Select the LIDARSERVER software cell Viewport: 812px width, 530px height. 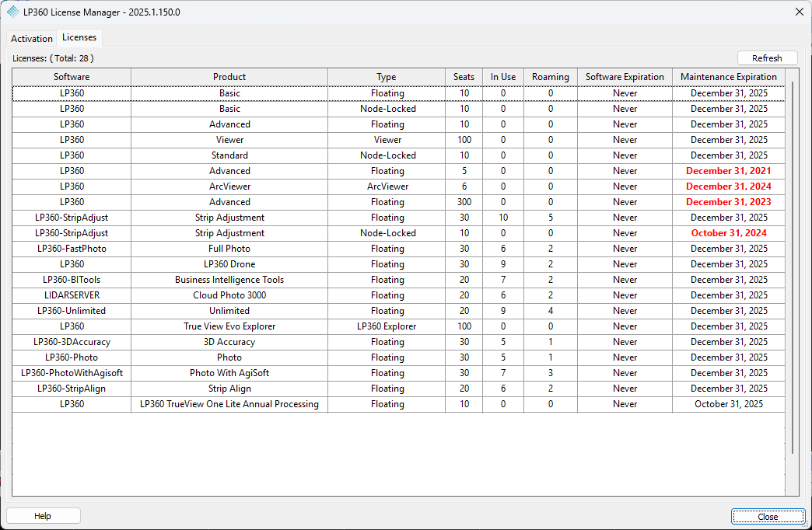point(72,295)
